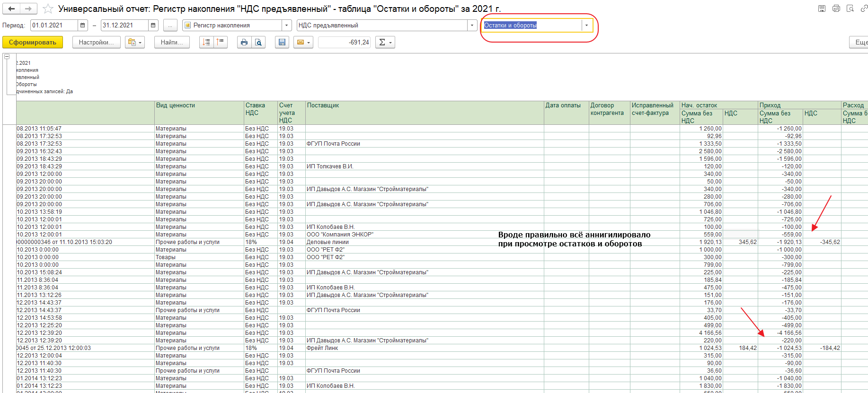Click the -691,24 sum field
The image size is (868, 393).
[344, 43]
